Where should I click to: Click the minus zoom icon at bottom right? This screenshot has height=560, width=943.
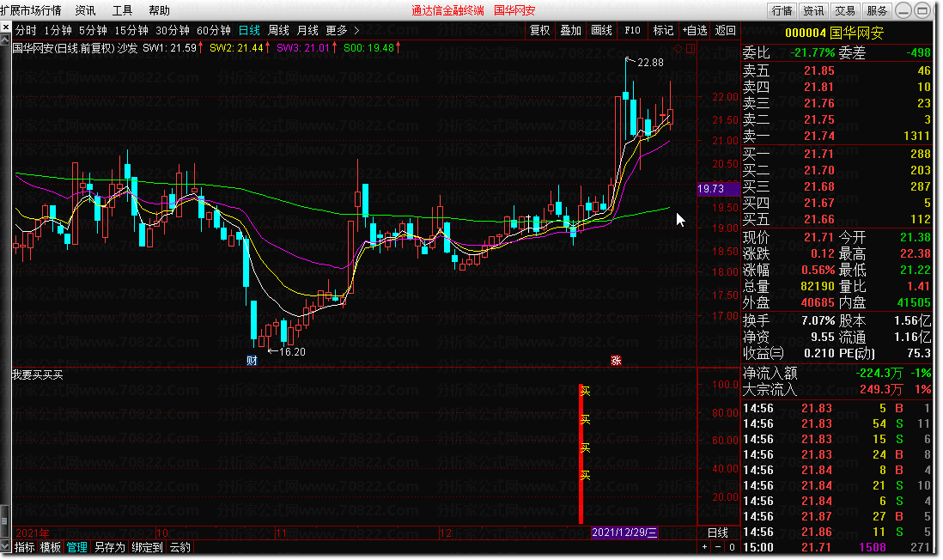click(x=718, y=547)
